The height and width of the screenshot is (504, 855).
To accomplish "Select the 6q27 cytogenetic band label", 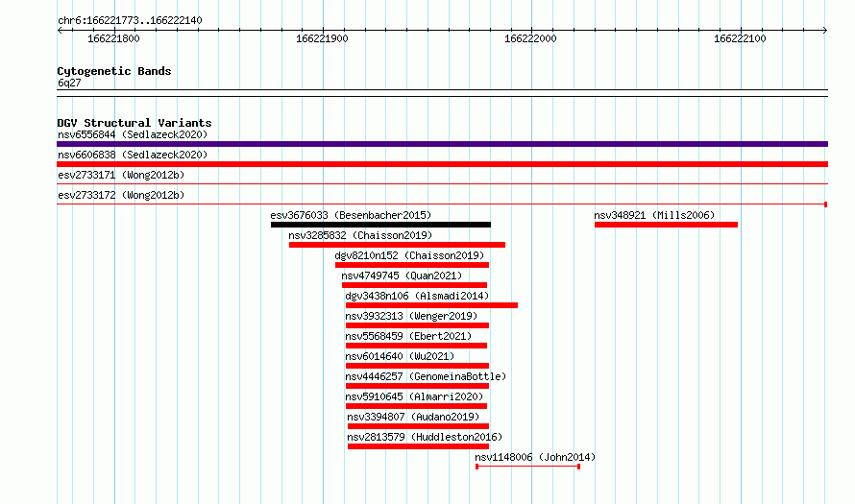I will 69,83.
